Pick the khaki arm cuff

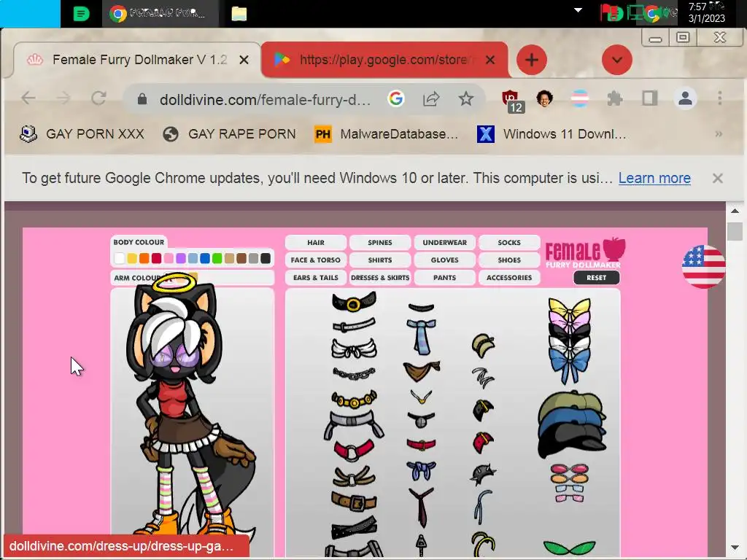point(483,346)
